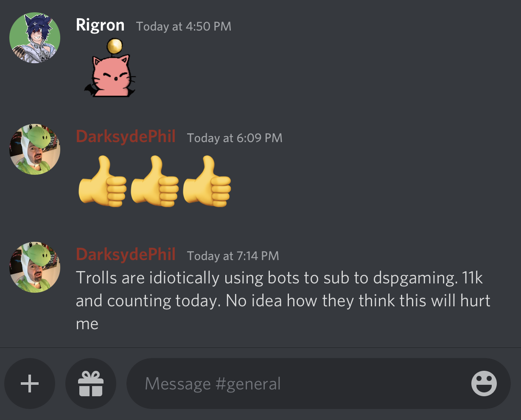Click the Today at 7:14 PM timestamp

(x=233, y=256)
